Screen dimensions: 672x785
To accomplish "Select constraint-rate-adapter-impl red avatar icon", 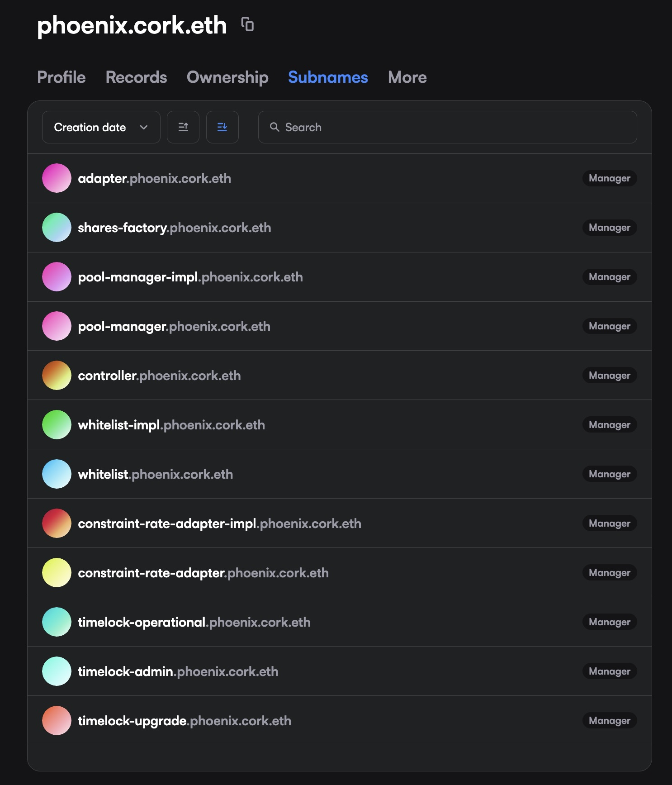I will pos(57,523).
